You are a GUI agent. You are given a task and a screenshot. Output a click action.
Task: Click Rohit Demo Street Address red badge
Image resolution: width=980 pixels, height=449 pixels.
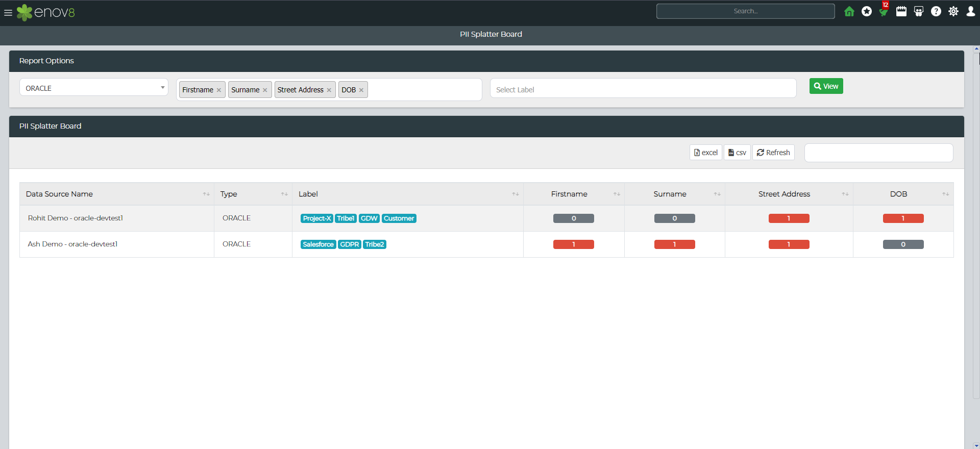coord(789,218)
